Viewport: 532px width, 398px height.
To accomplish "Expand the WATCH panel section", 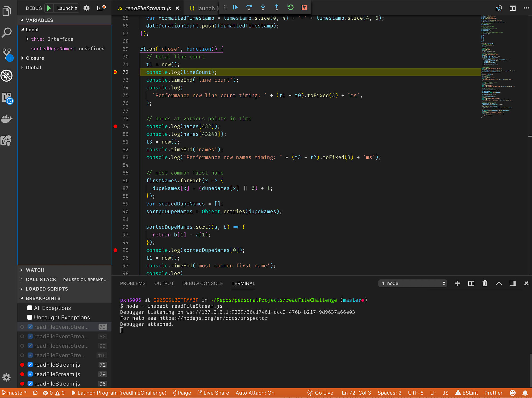I will point(21,270).
